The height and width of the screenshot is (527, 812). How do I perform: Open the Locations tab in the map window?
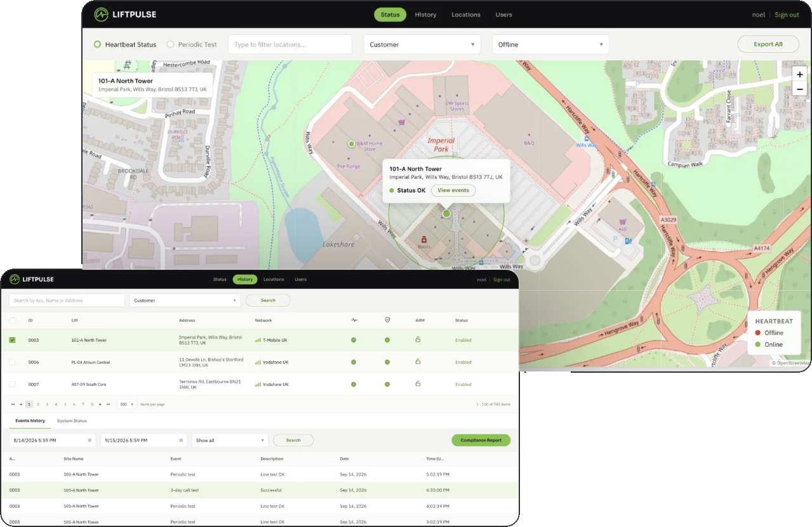[x=466, y=15]
